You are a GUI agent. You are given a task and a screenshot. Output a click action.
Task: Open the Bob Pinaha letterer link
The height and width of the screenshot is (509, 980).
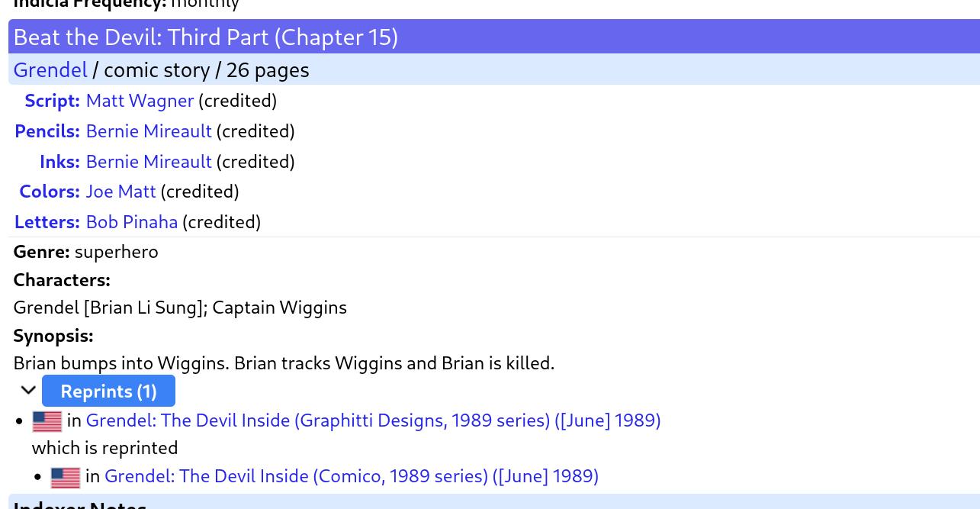(131, 221)
